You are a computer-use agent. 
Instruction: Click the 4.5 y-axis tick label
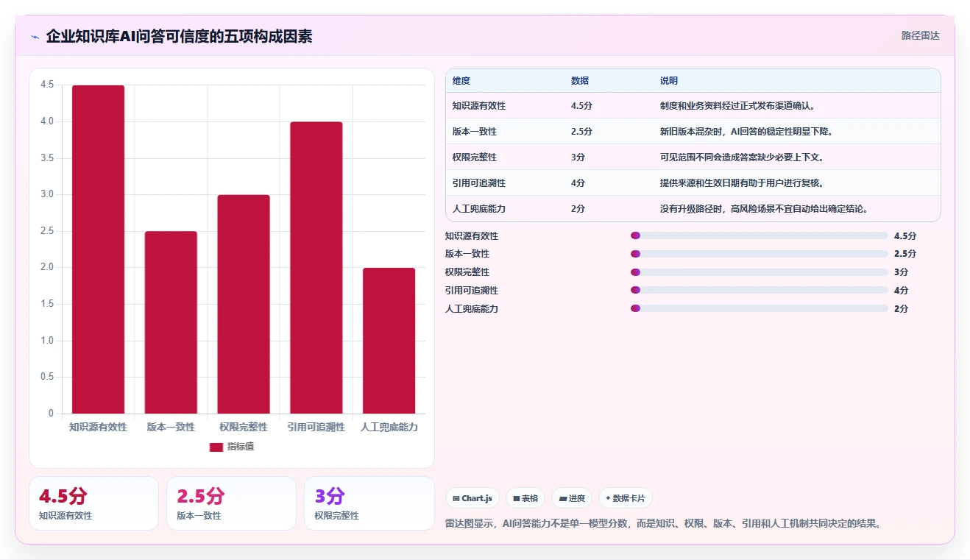click(x=47, y=85)
